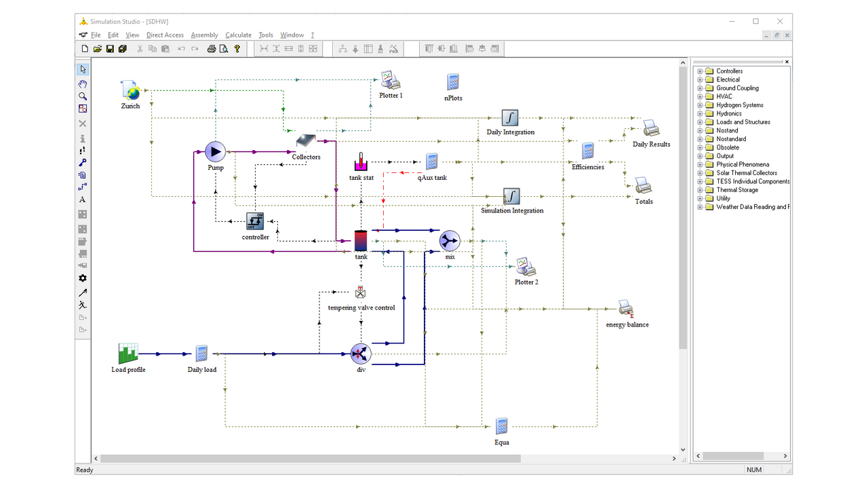Screen dimensions: 868x488
Task: Select the Daily Integration component
Action: pos(510,118)
